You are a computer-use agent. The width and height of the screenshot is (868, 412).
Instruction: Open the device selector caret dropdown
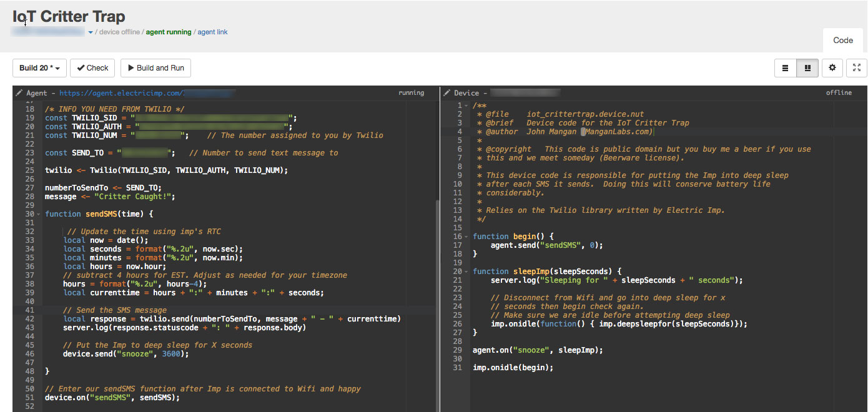pyautogui.click(x=91, y=32)
